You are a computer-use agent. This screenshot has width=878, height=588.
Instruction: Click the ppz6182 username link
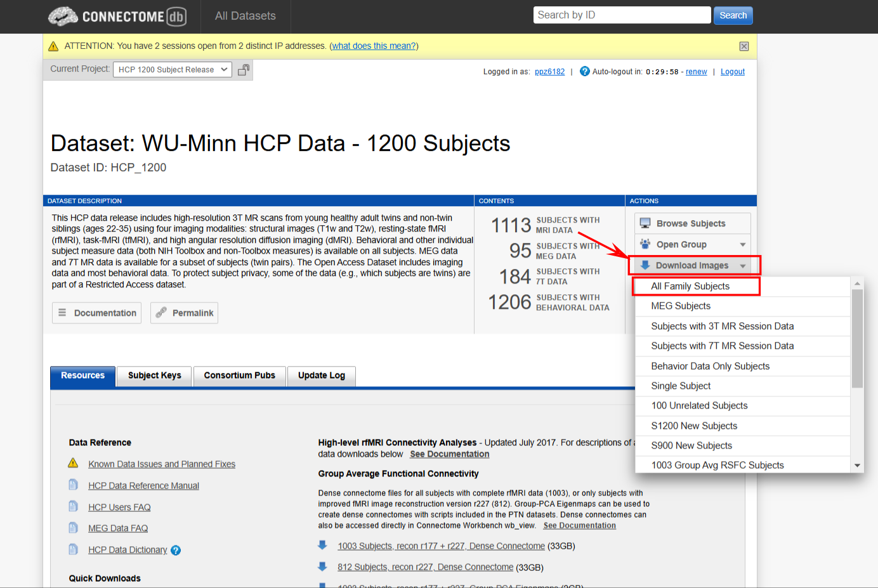pos(549,72)
